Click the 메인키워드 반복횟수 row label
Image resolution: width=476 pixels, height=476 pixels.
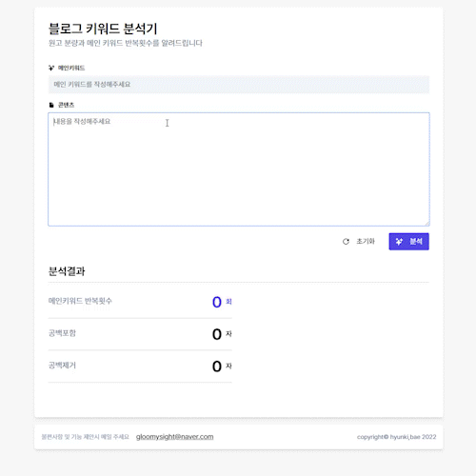[x=80, y=301]
